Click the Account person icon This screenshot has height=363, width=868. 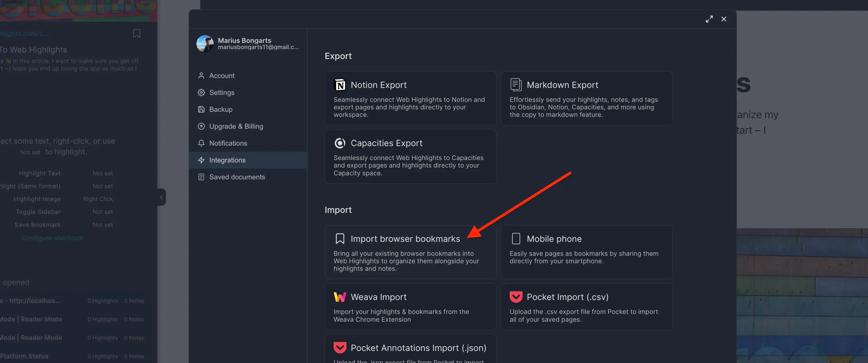201,76
